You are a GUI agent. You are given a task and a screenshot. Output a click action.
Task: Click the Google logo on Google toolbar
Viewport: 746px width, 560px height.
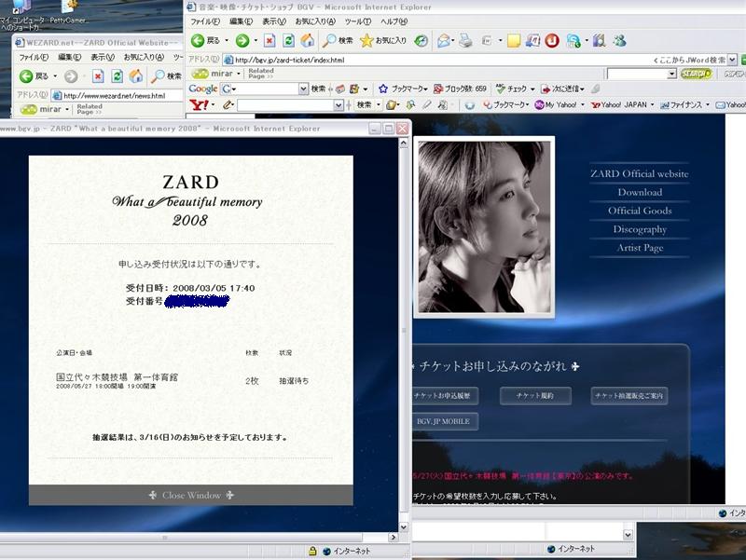203,89
